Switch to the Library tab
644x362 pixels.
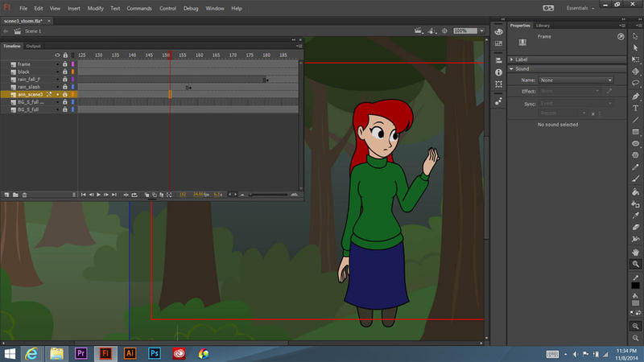coord(543,26)
